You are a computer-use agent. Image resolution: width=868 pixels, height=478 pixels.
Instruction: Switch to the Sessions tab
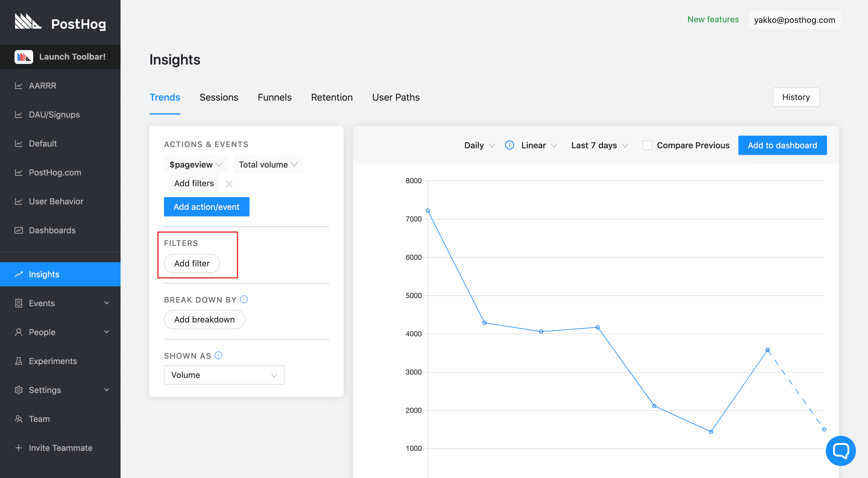(219, 97)
